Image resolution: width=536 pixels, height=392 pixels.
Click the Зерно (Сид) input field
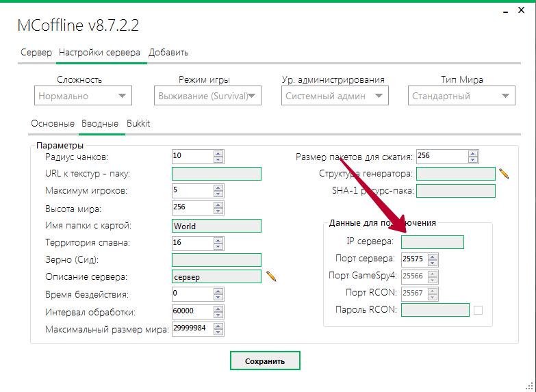click(216, 260)
